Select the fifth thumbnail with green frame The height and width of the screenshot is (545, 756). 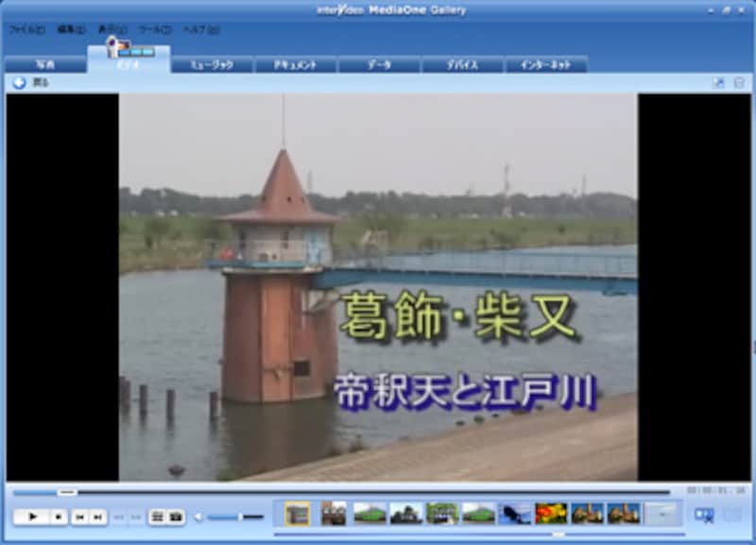click(x=442, y=514)
